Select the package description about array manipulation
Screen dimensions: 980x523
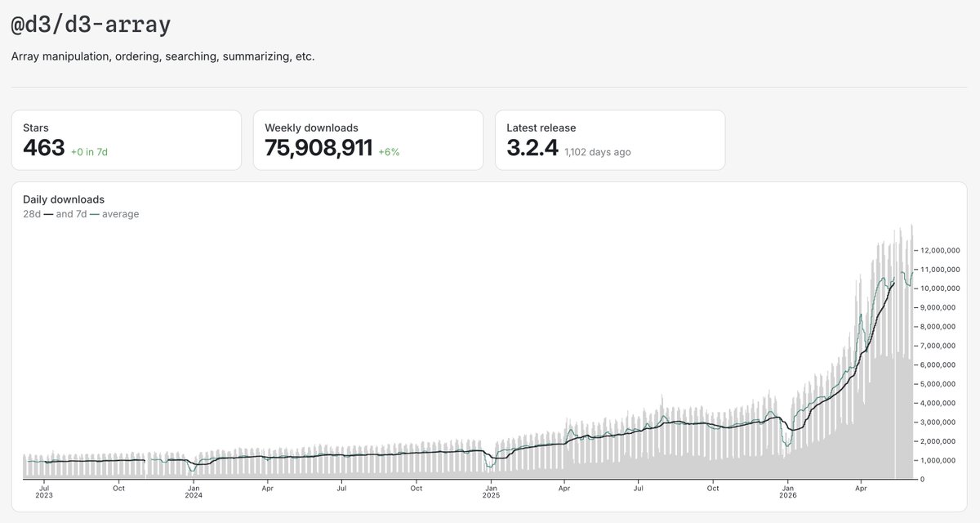[163, 57]
